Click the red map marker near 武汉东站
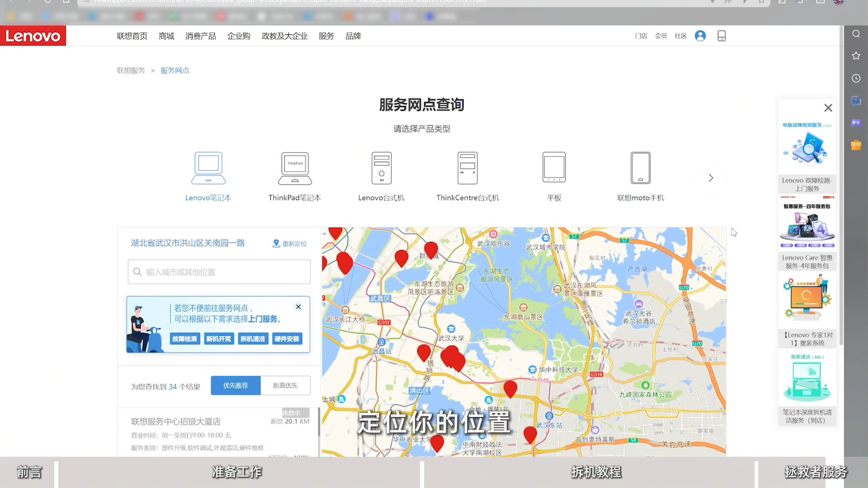This screenshot has height=488, width=868. pyautogui.click(x=530, y=434)
